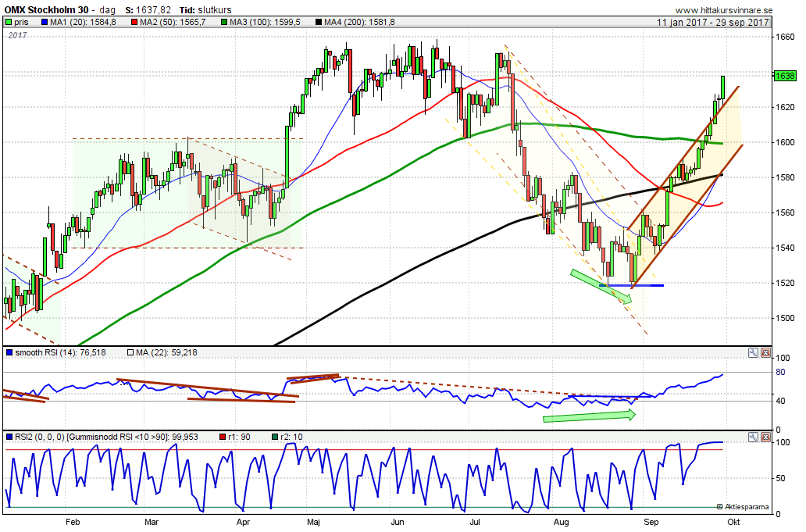The height and width of the screenshot is (532, 806).
Task: Click the 1660 price axis label
Action: [x=785, y=37]
